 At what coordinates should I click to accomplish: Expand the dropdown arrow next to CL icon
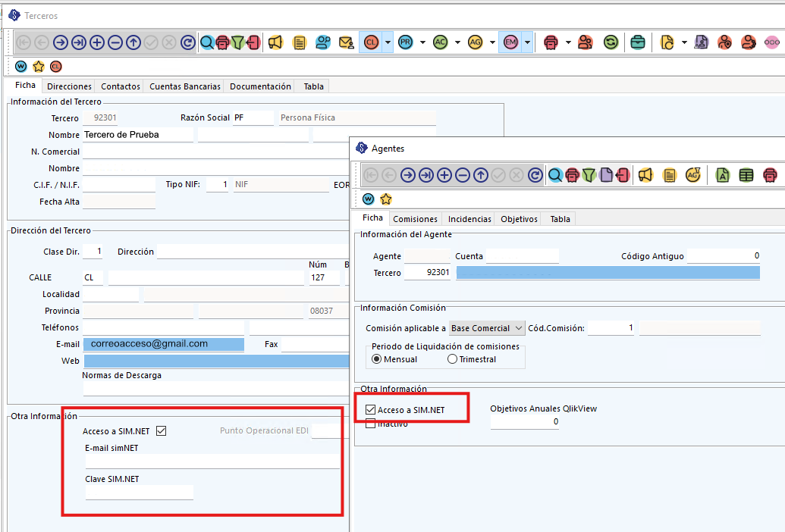(x=388, y=42)
